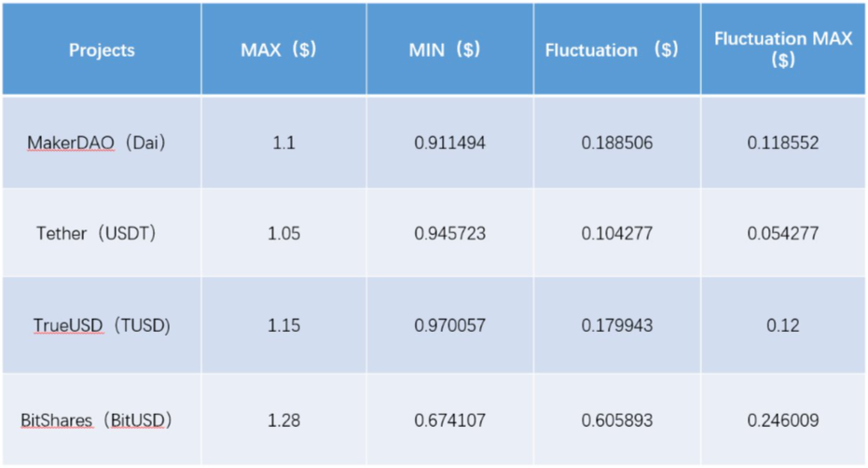
Task: Click the MakerDAO (Dai) cell
Action: pos(102,143)
